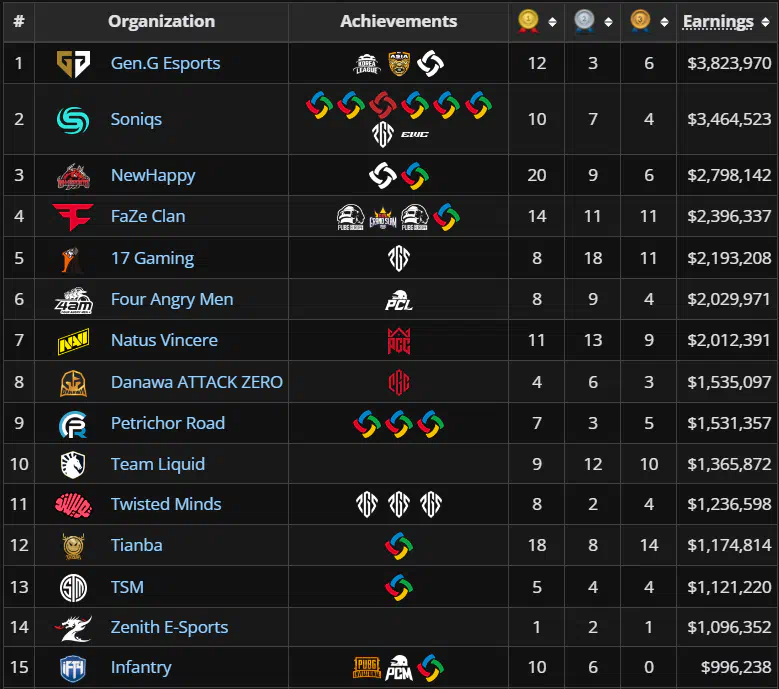Click the Gen.G Esports team logo
Screen dimensions: 779x689
pos(73,64)
